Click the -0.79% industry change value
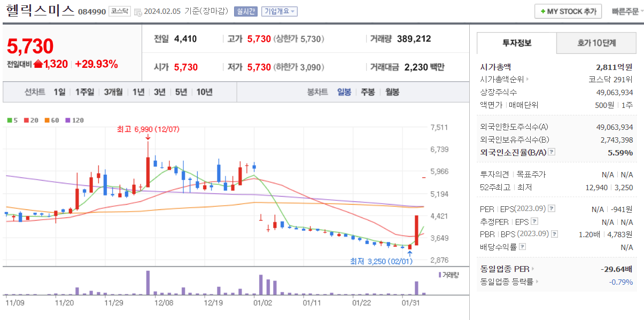This screenshot has width=644, height=320. pos(621,282)
